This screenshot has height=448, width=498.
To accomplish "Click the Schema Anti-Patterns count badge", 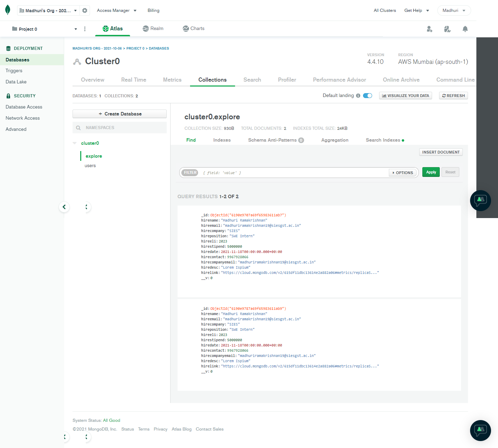I will [x=301, y=140].
